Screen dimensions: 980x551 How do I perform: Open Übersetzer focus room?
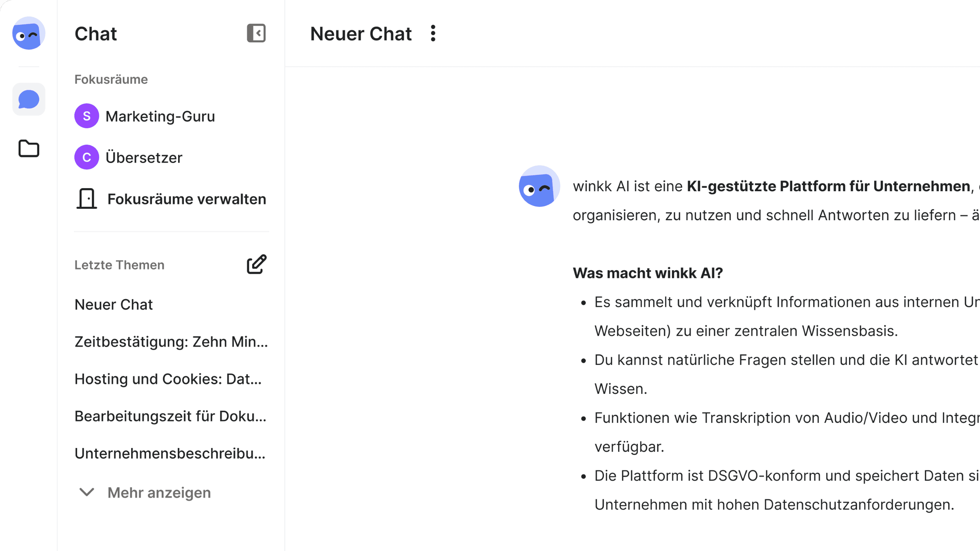(x=144, y=157)
